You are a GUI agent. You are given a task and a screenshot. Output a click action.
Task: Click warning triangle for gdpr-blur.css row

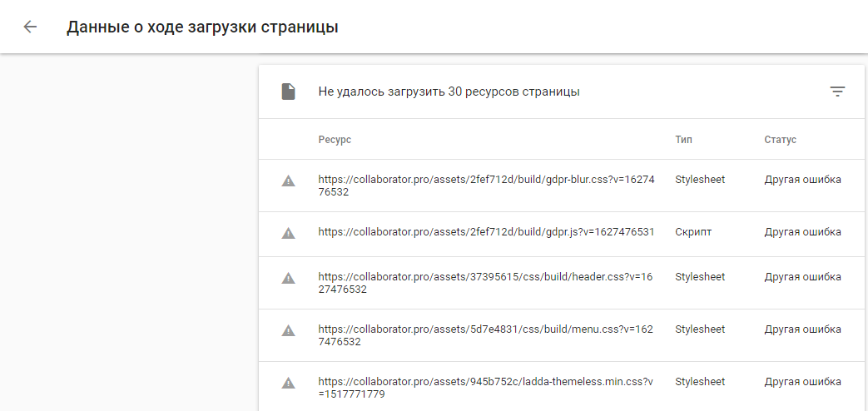(x=288, y=181)
